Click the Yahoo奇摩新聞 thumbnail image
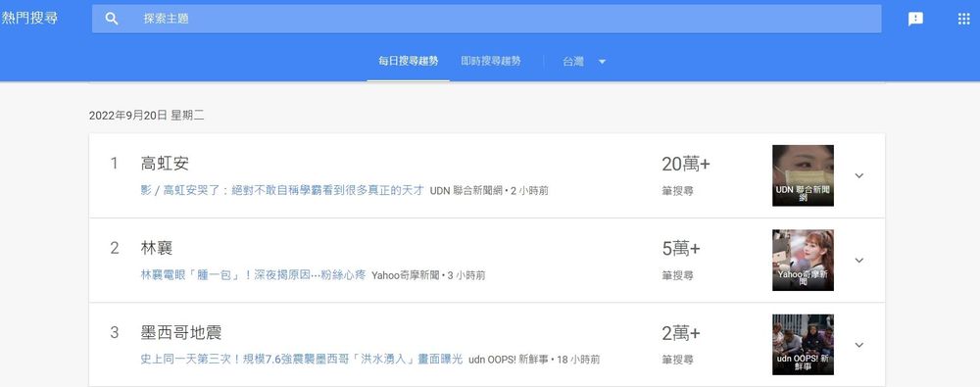The height and width of the screenshot is (387, 980). (x=803, y=260)
